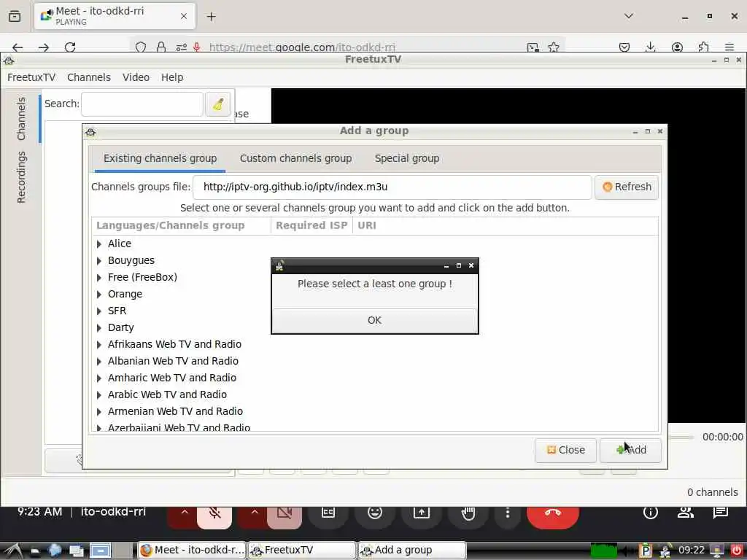The width and height of the screenshot is (747, 560).
Task: Open Meet meeting details info icon
Action: [650, 513]
